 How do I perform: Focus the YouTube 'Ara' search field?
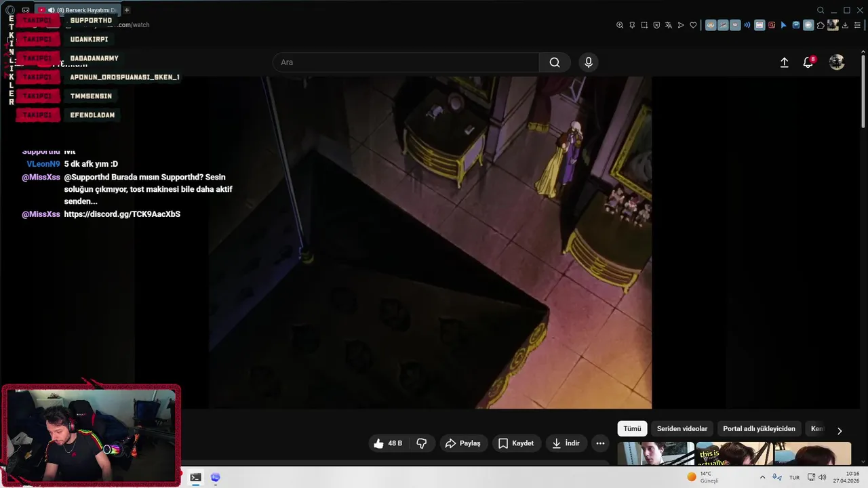pyautogui.click(x=406, y=62)
